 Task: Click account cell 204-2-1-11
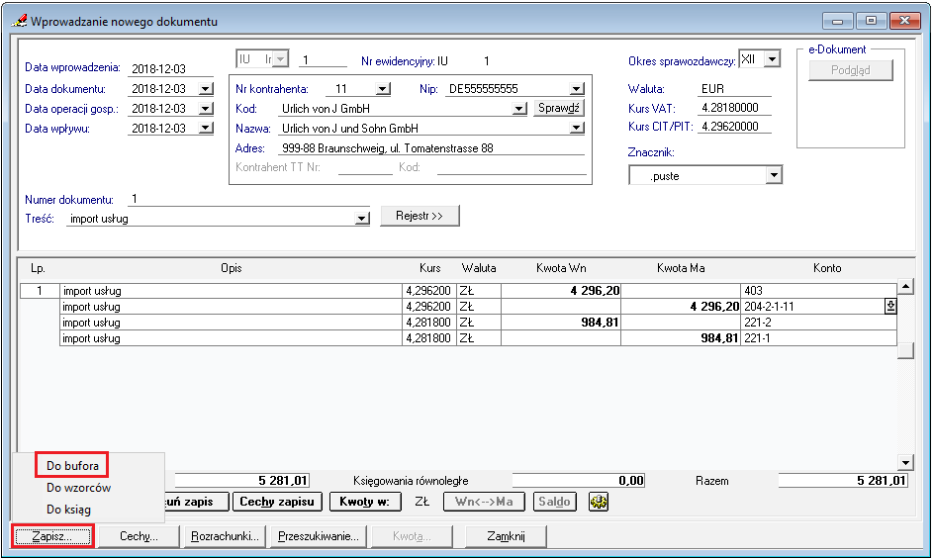[812, 307]
